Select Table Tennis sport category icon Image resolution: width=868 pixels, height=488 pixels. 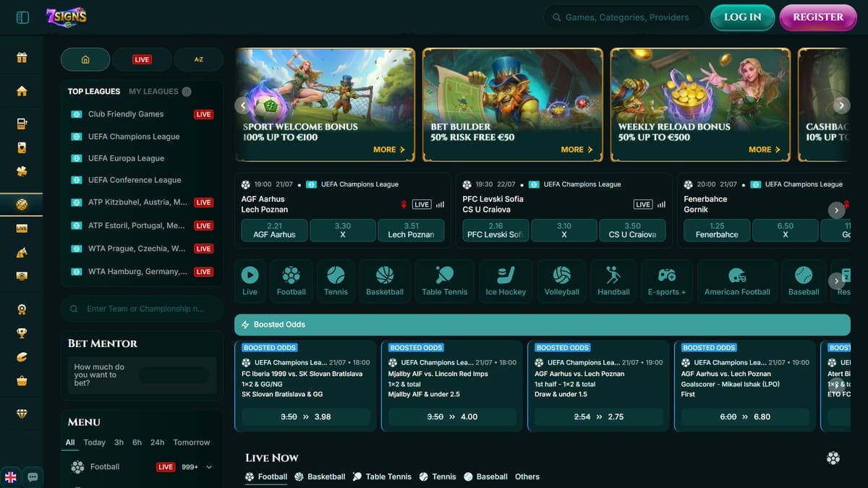(445, 281)
